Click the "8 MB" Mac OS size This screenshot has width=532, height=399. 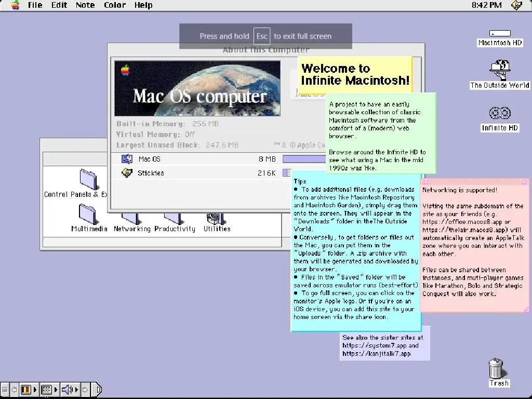pyautogui.click(x=267, y=159)
